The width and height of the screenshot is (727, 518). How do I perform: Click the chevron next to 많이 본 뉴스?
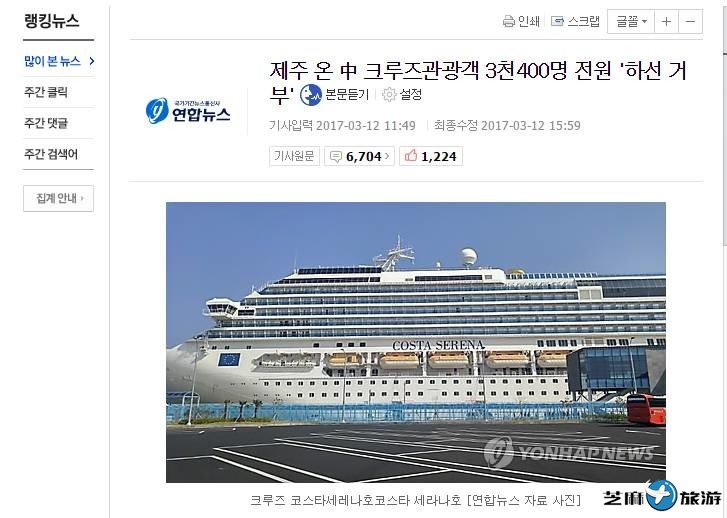(x=92, y=61)
